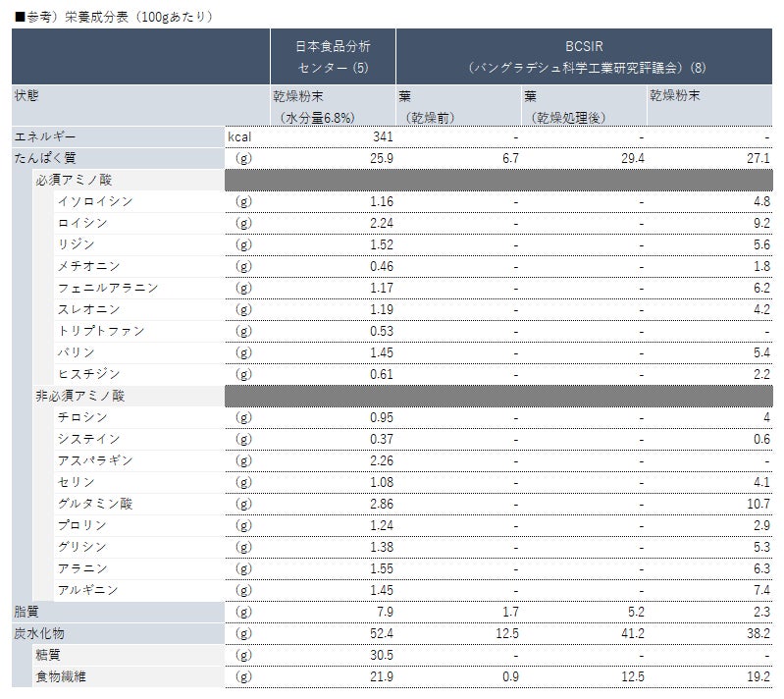This screenshot has height=699, width=784.
Task: Click the '炭水化物' row label
Action: (x=39, y=633)
